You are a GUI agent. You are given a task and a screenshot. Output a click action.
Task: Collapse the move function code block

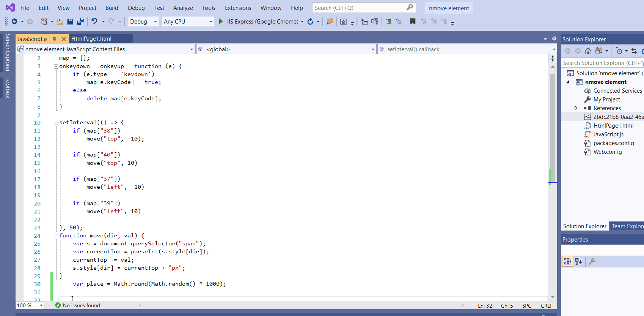tap(56, 236)
